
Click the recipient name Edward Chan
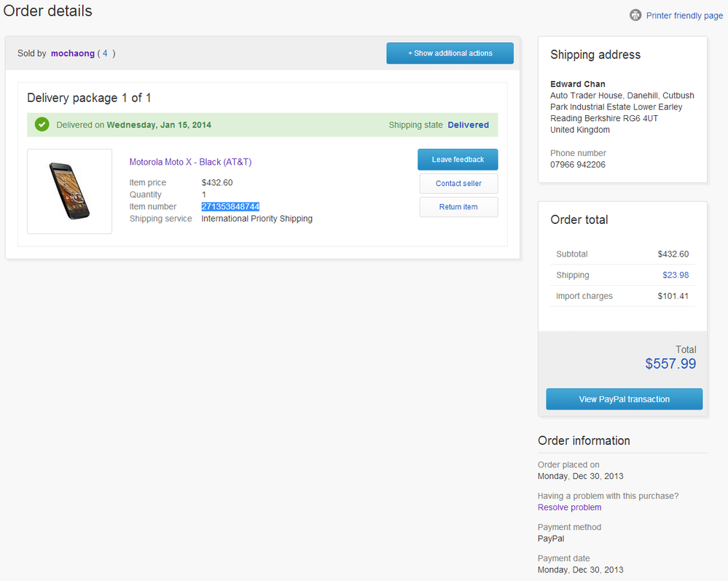578,84
